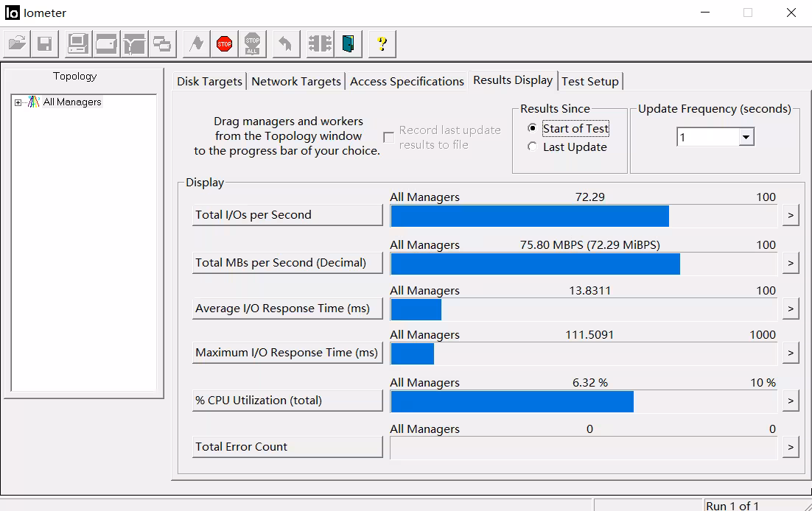Screen dimensions: 812x511
Task: Duplicate the selected worker
Action: pyautogui.click(x=162, y=43)
